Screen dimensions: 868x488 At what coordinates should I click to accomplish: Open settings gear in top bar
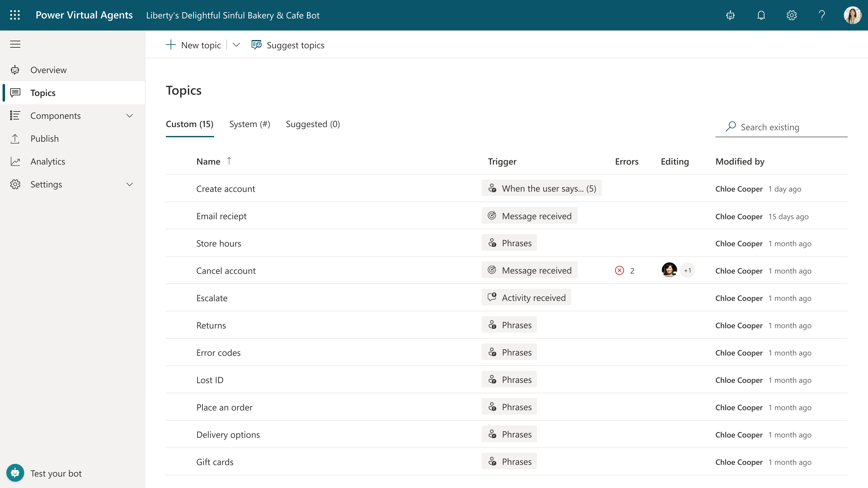(x=791, y=15)
